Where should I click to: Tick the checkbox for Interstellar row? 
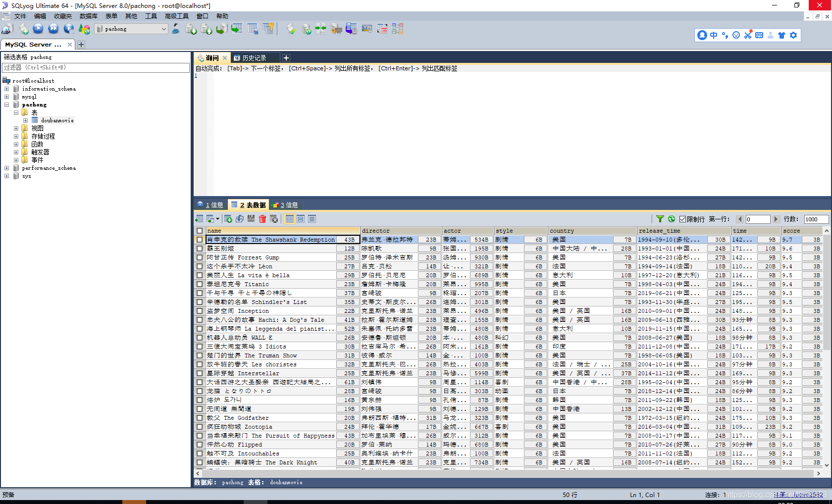pos(200,373)
